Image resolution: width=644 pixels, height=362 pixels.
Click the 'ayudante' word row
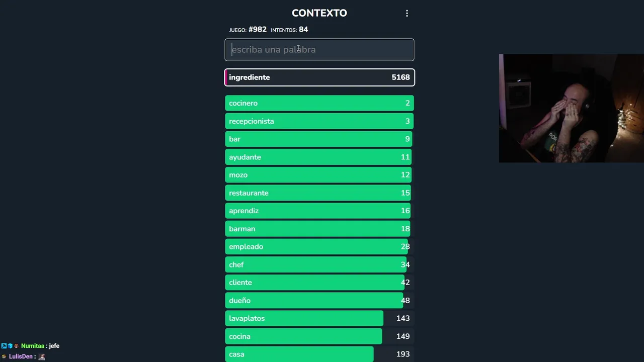coord(319,157)
